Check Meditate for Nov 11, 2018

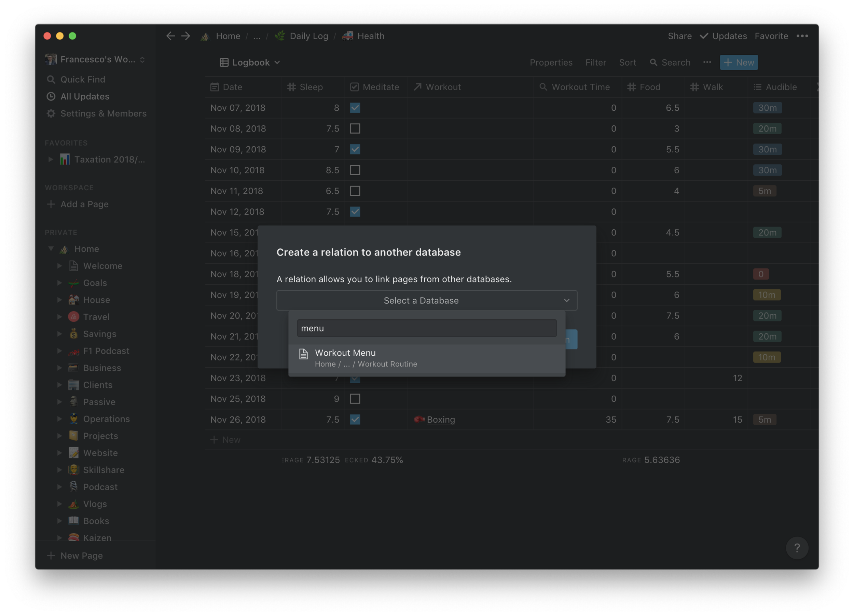coord(355,191)
